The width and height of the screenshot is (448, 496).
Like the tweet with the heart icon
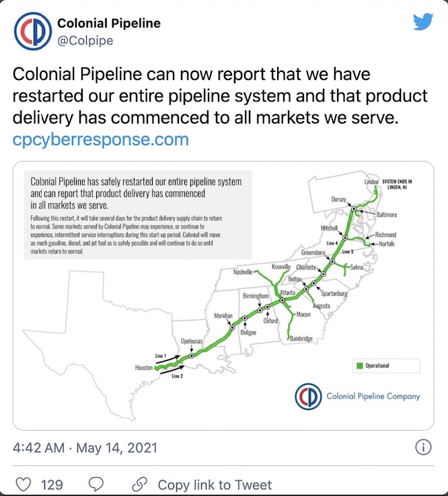[24, 484]
